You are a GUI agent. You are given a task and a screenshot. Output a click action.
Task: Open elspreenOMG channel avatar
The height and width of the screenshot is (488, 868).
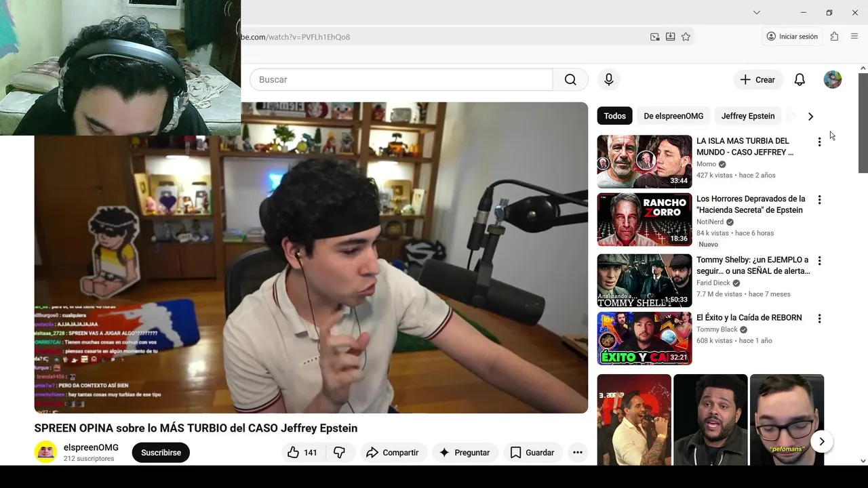[45, 452]
